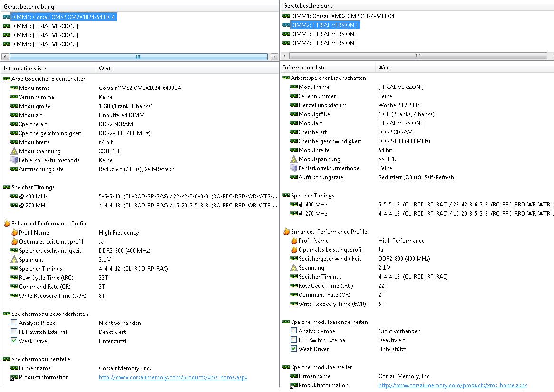Select Firmenname 'Corsair Memory, Inc.' in left panel
This screenshot has width=554, height=392.
tap(125, 368)
